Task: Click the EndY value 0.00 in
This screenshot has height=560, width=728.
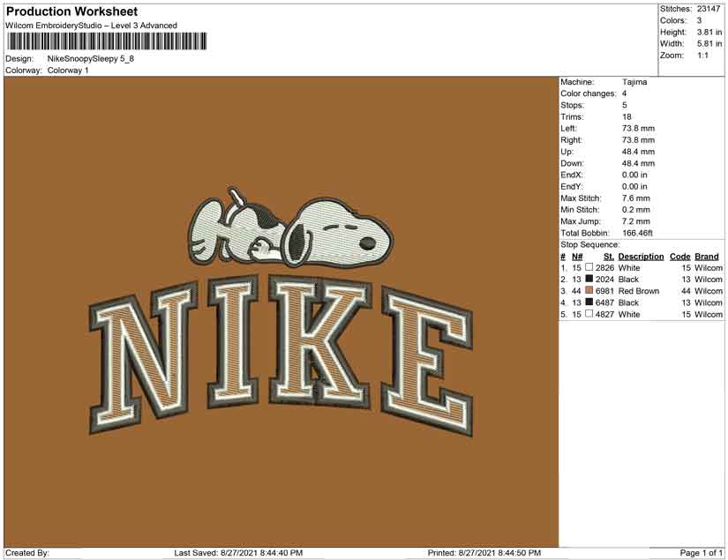Action: 634,186
